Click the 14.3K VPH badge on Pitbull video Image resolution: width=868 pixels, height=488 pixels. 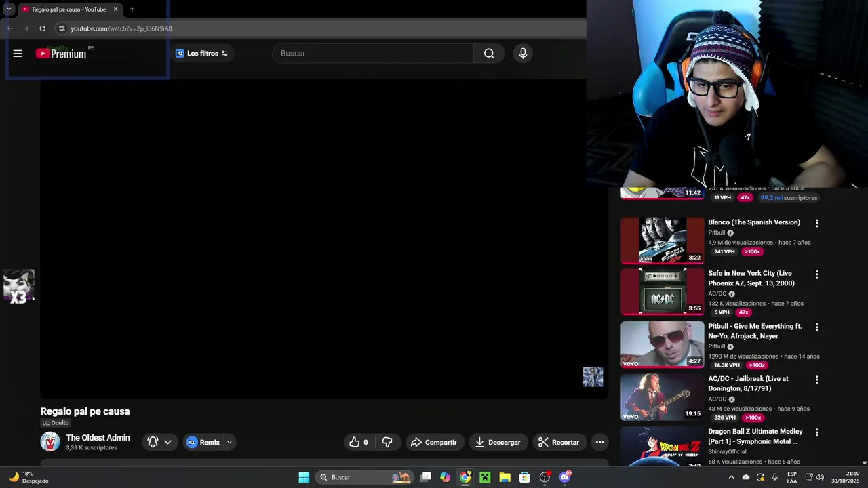point(727,365)
